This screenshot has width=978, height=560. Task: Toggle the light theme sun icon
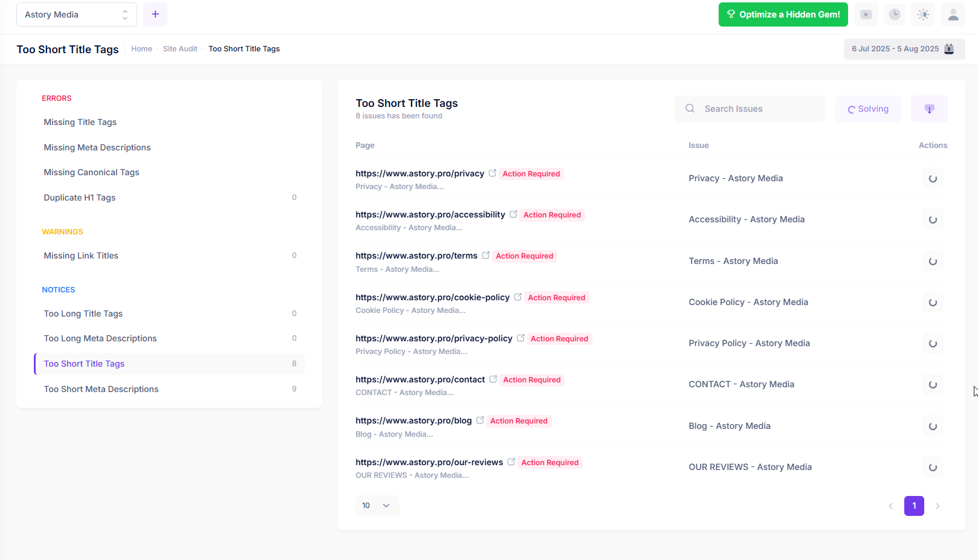[923, 14]
